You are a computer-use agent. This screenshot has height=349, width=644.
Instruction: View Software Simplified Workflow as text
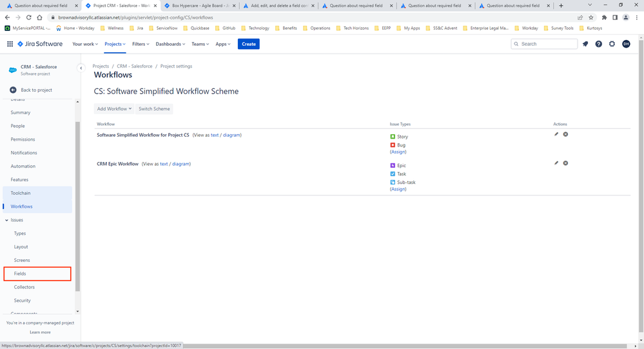click(x=215, y=135)
